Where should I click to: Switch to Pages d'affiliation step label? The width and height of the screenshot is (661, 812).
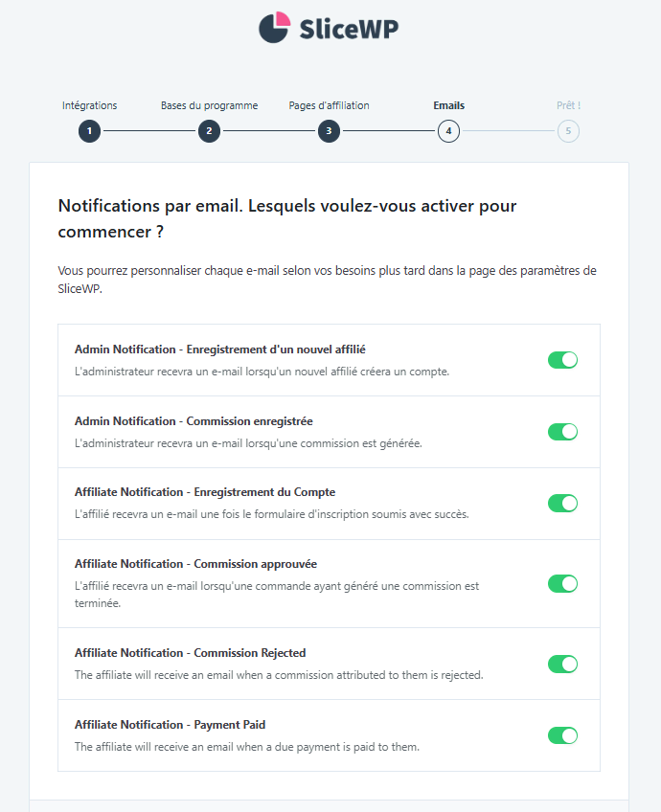[329, 105]
